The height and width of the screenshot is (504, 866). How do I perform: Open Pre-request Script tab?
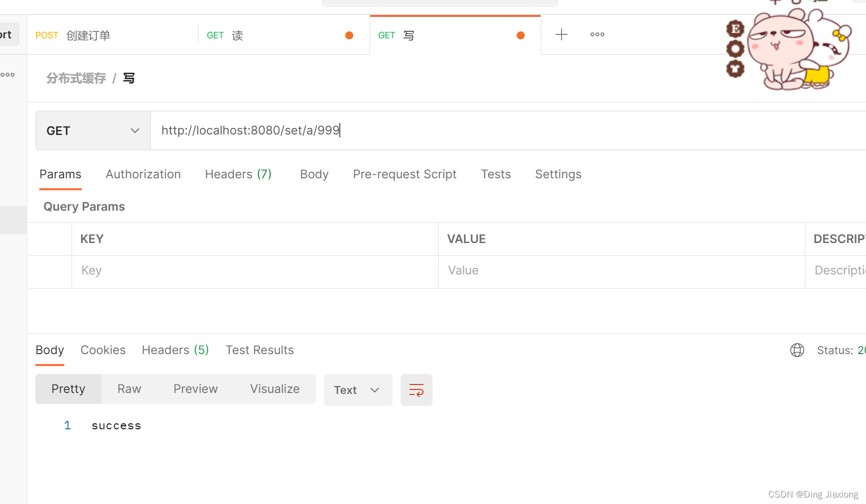coord(405,174)
